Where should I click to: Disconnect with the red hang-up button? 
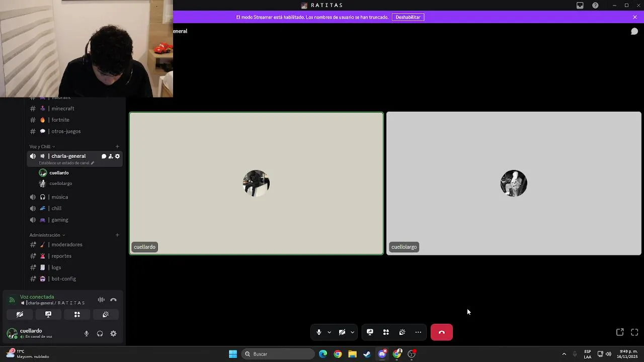pos(442,332)
